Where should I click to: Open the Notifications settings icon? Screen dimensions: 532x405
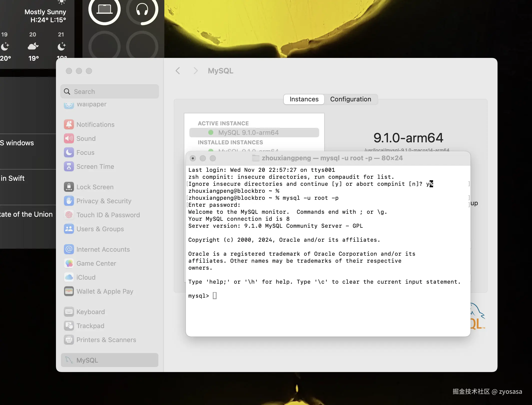(x=69, y=124)
